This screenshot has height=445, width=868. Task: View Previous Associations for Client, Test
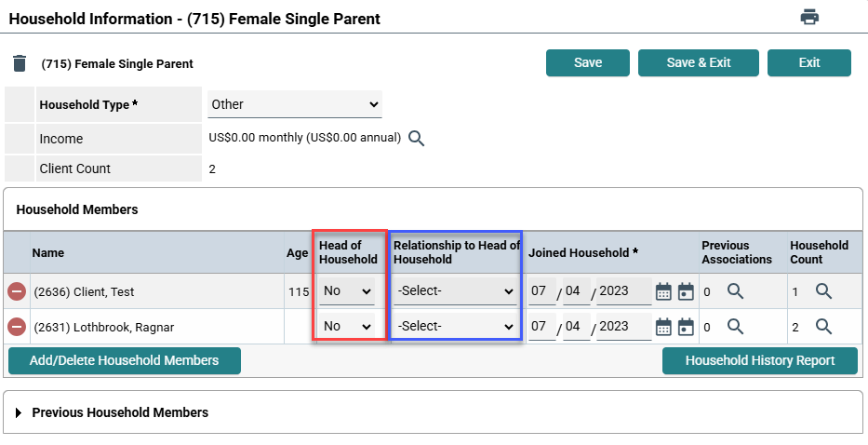click(735, 291)
